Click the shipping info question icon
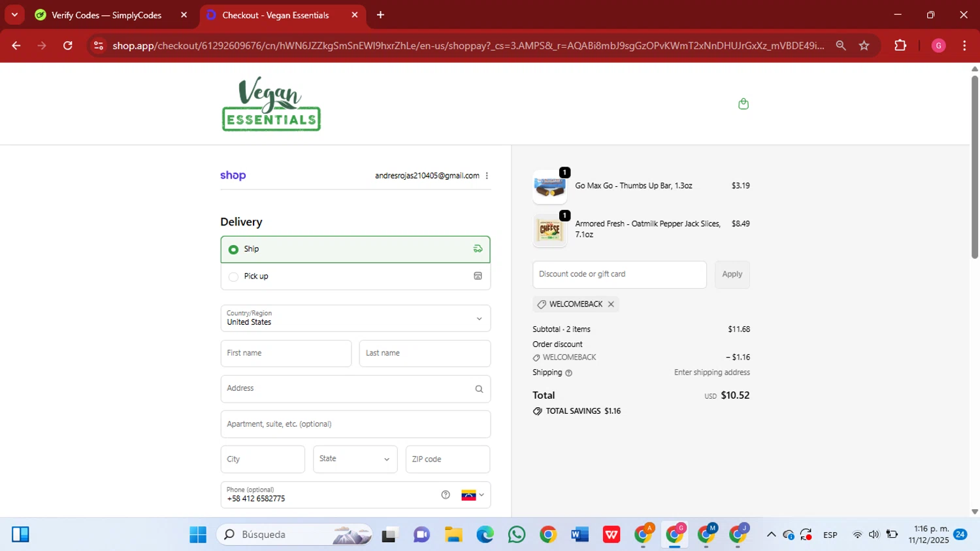The width and height of the screenshot is (980, 551). [568, 373]
